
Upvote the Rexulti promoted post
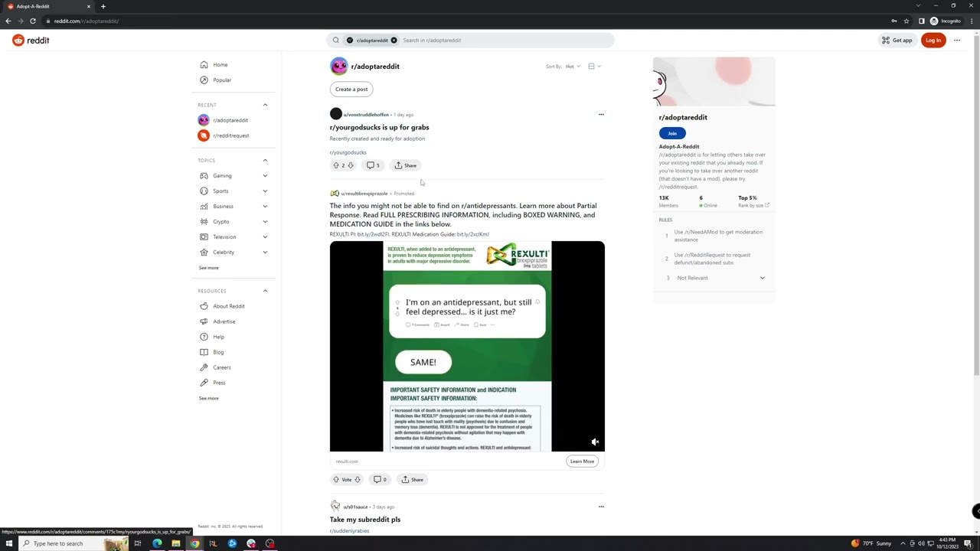[x=335, y=480]
